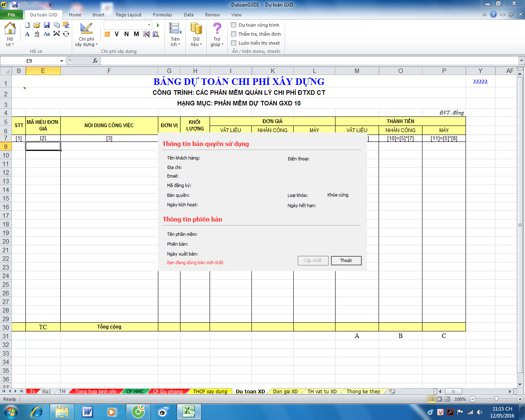Click the zoom slider in the status bar
The width and height of the screenshot is (525, 420).
click(496, 399)
